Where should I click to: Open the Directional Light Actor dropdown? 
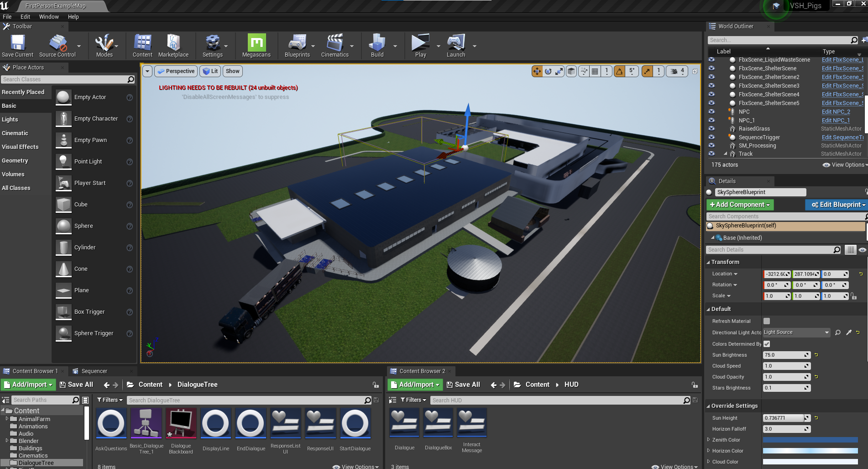pyautogui.click(x=796, y=332)
